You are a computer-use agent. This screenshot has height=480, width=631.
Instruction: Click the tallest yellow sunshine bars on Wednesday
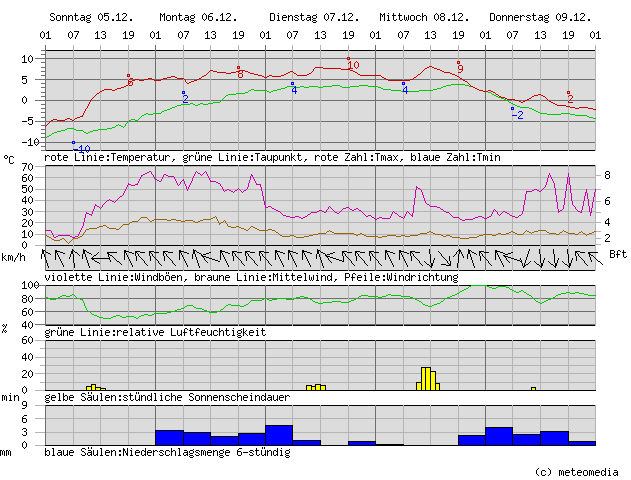pyautogui.click(x=426, y=379)
